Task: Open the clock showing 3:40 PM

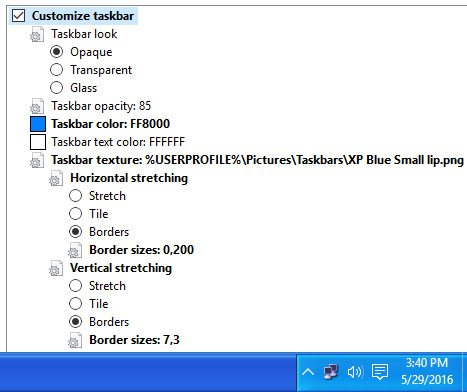Action: [x=427, y=371]
